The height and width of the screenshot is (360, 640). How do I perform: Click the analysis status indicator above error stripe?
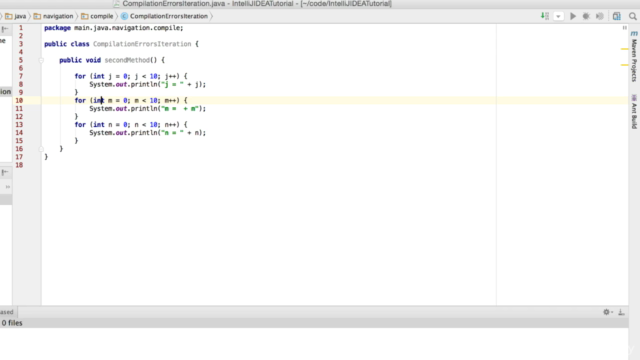pyautogui.click(x=624, y=28)
